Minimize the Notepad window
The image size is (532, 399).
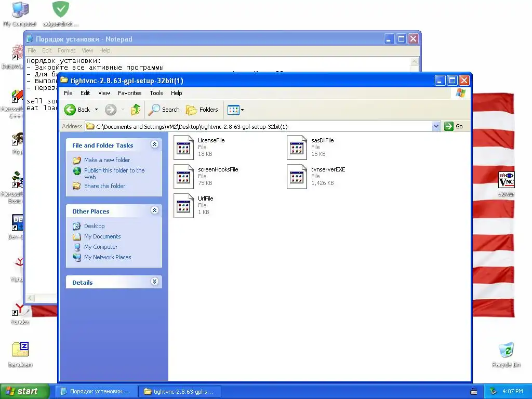pos(389,39)
